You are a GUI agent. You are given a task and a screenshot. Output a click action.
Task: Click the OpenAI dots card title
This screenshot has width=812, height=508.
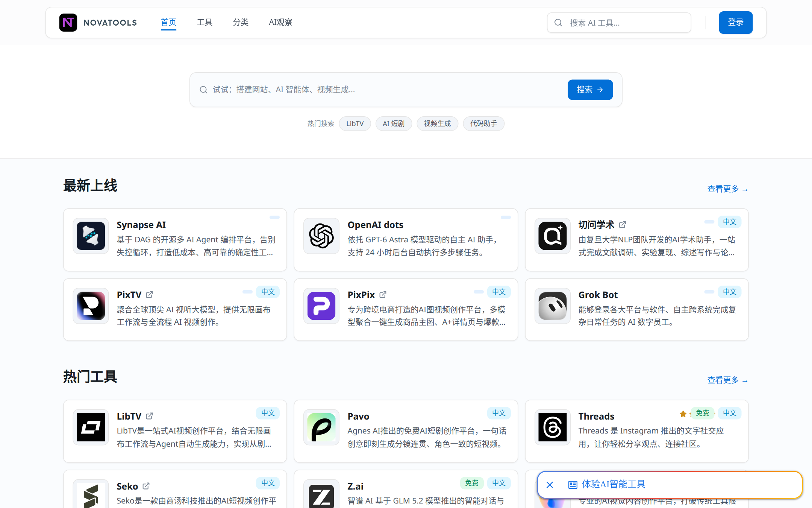pyautogui.click(x=375, y=225)
